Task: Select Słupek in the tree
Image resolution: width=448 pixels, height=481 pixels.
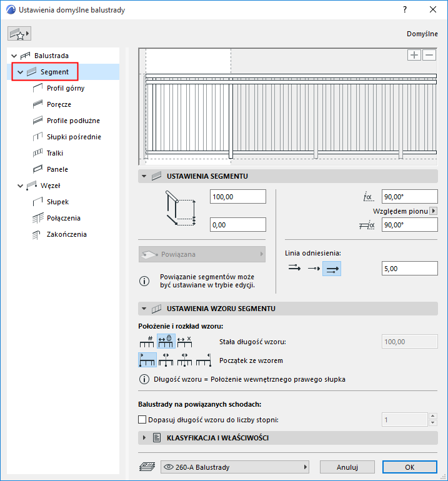Action: [57, 202]
